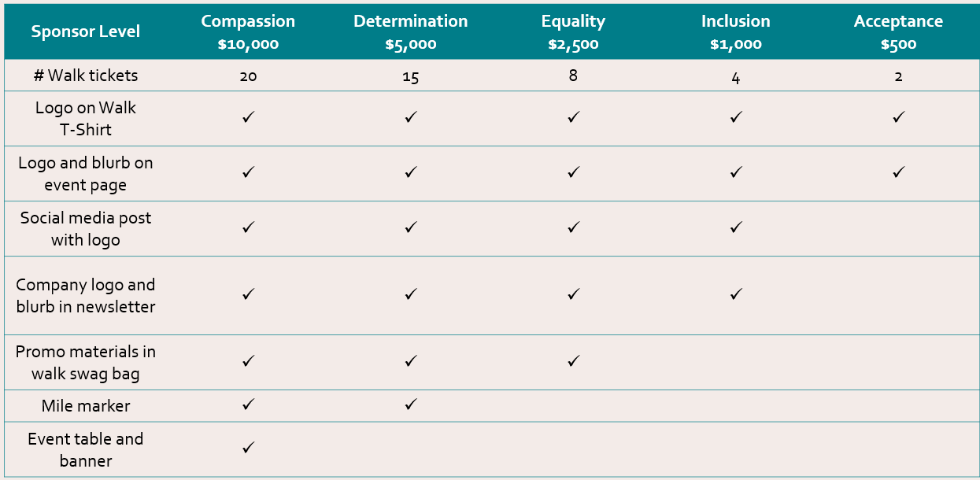
Task: Click the Acceptance $500 header cell
Action: point(898,32)
